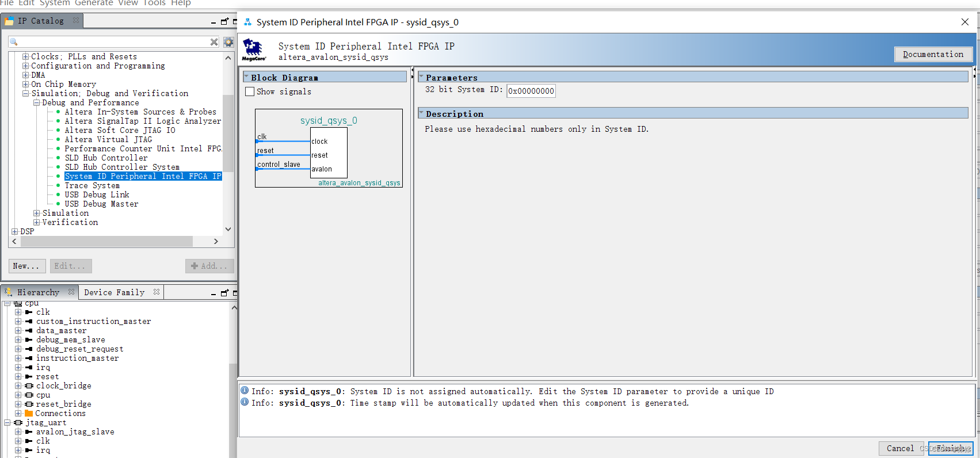
Task: Click the plus icon on the Add button
Action: point(195,266)
